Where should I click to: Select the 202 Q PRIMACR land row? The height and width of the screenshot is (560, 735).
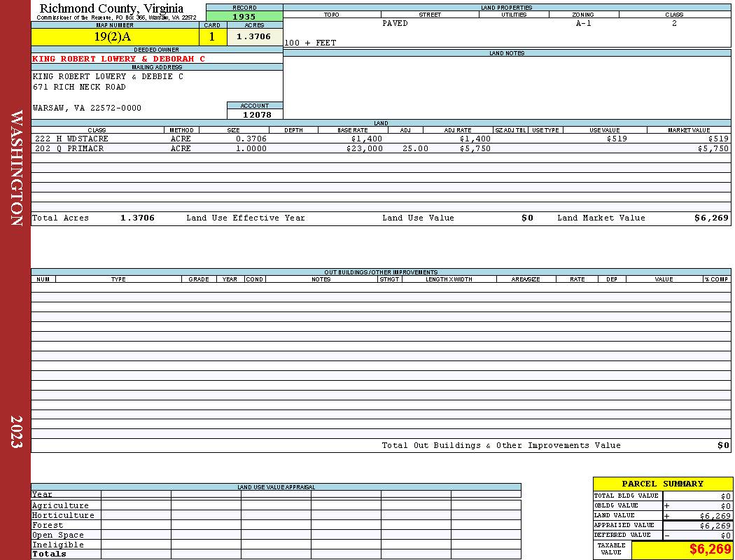pyautogui.click(x=381, y=148)
